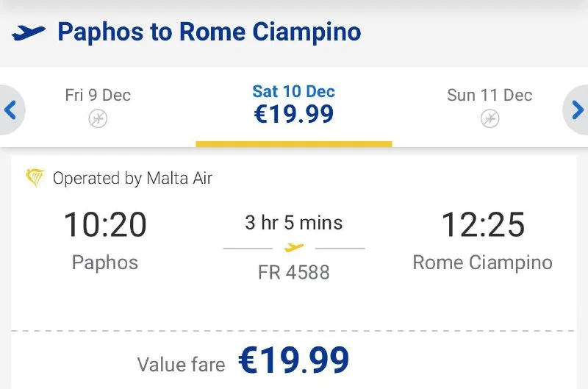Viewport: 588px width, 389px height.
Task: Click the Operated by Malta Air text
Action: [x=132, y=178]
